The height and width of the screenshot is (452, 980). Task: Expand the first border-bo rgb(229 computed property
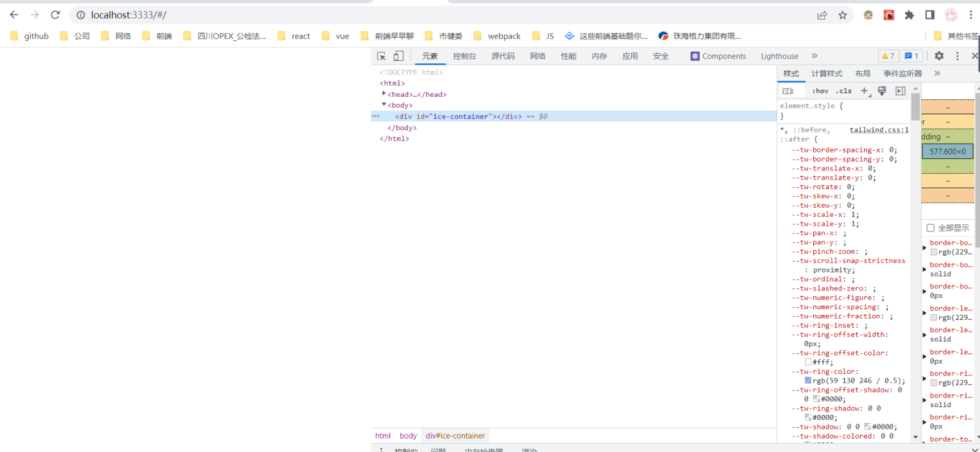pyautogui.click(x=924, y=247)
